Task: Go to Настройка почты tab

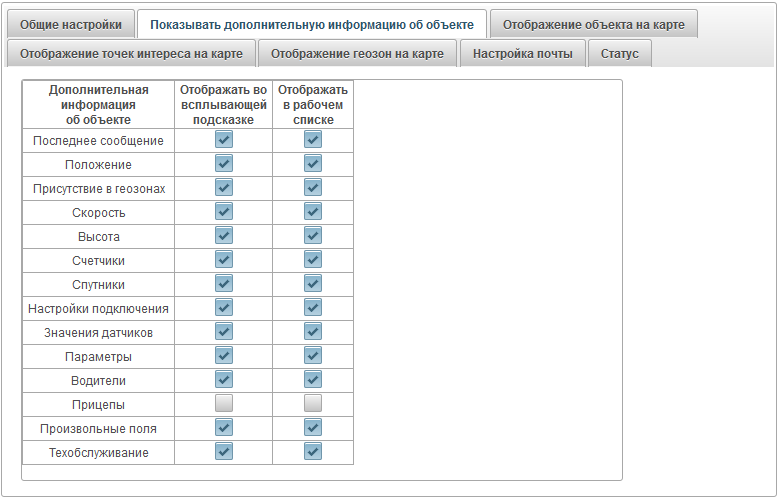Action: (522, 54)
